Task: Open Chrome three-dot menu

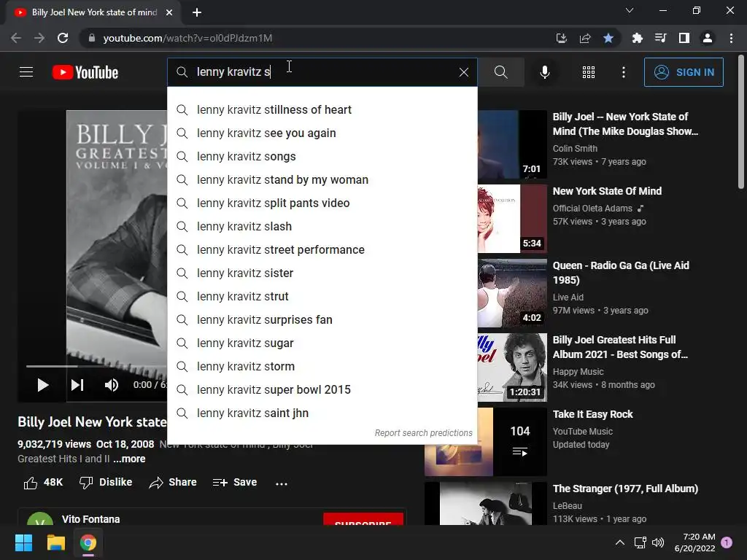Action: tap(731, 38)
